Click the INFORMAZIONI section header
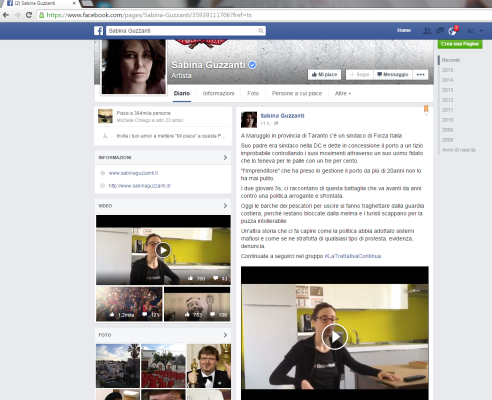492x400 pixels. [x=115, y=157]
